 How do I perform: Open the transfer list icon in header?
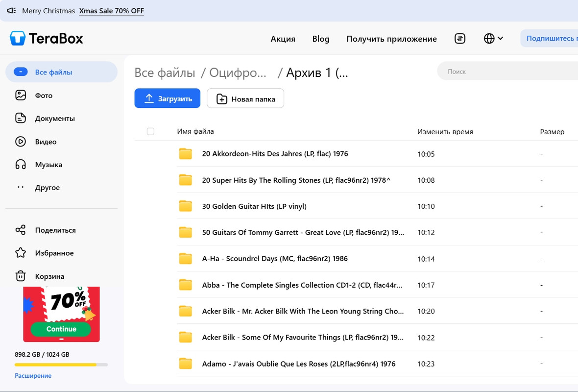coord(459,38)
